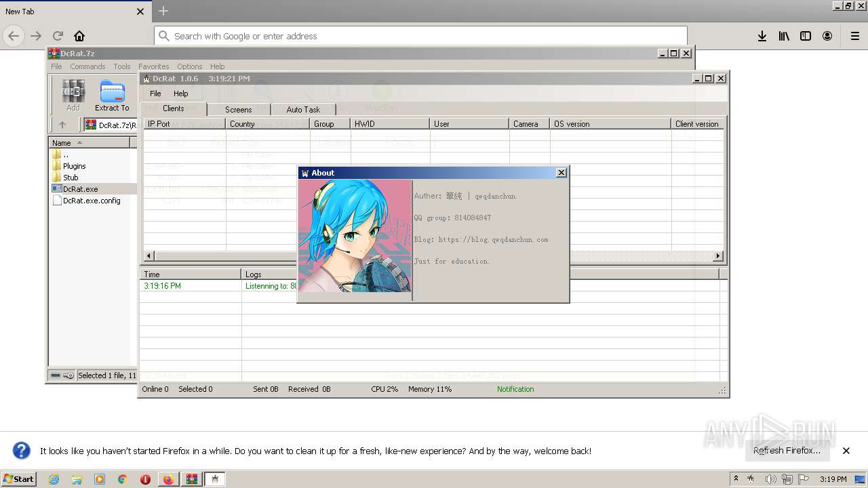Click the Refresh Firefox button
Viewport: 868px width, 488px height.
(x=787, y=450)
